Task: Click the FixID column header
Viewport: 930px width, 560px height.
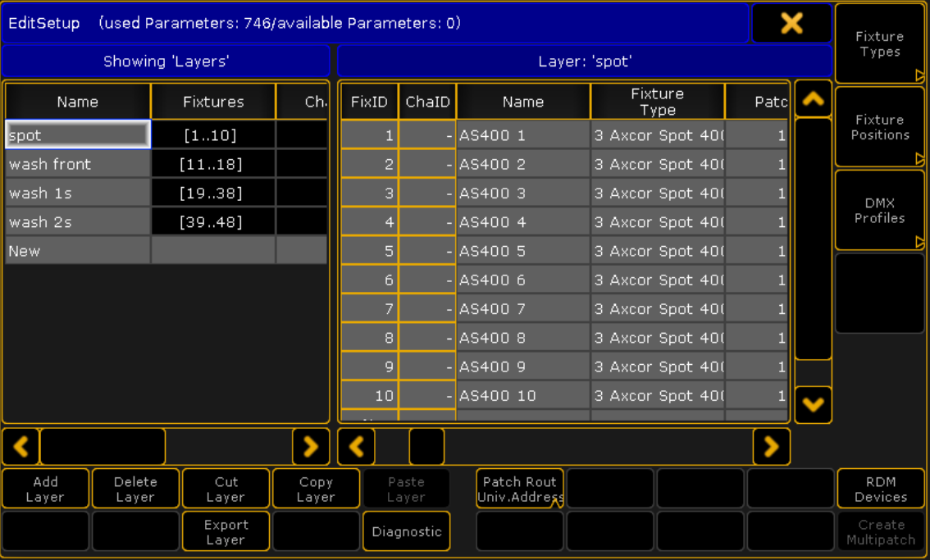Action: coord(369,102)
